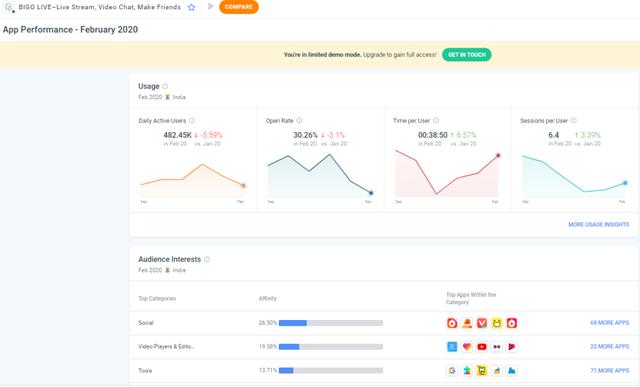This screenshot has width=640, height=387.
Task: Open the Usage info tooltip icon
Action: pyautogui.click(x=165, y=87)
